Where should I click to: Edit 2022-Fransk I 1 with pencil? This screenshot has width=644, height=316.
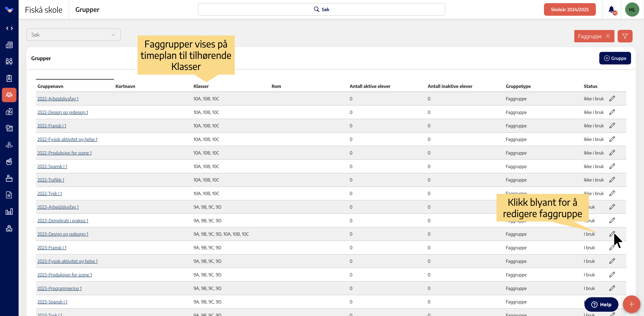point(612,125)
